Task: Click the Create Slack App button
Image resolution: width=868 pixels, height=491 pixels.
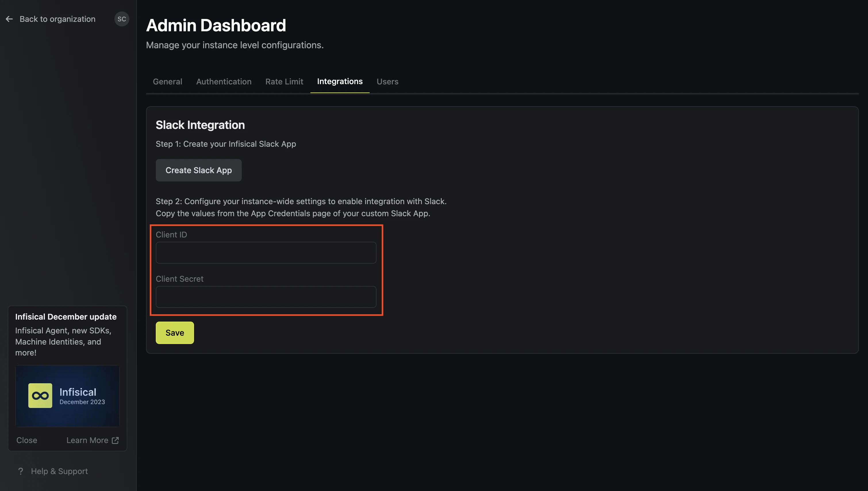Action: (198, 170)
